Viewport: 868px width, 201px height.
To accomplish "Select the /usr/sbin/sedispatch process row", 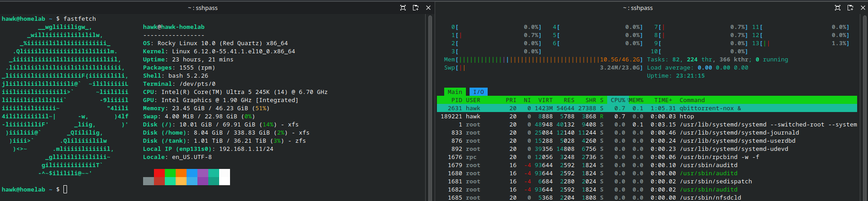I will (647, 181).
